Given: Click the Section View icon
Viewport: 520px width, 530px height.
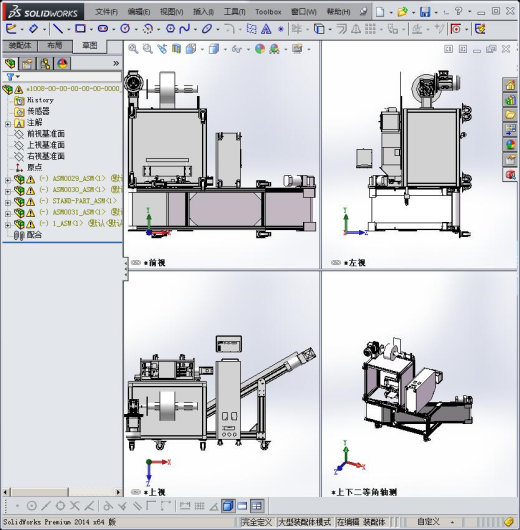Looking at the screenshot, I should pos(176,49).
